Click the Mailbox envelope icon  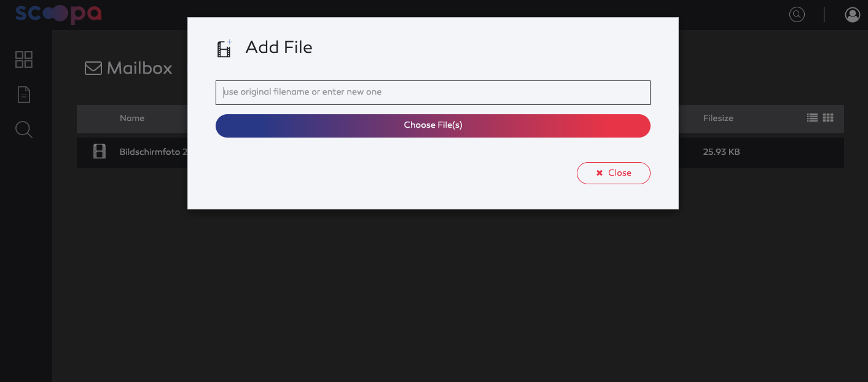(x=93, y=68)
